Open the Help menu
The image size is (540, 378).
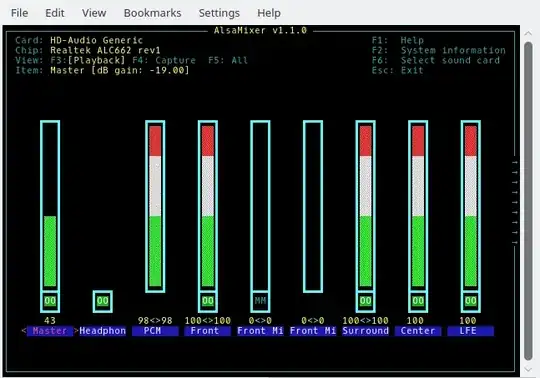(x=269, y=13)
